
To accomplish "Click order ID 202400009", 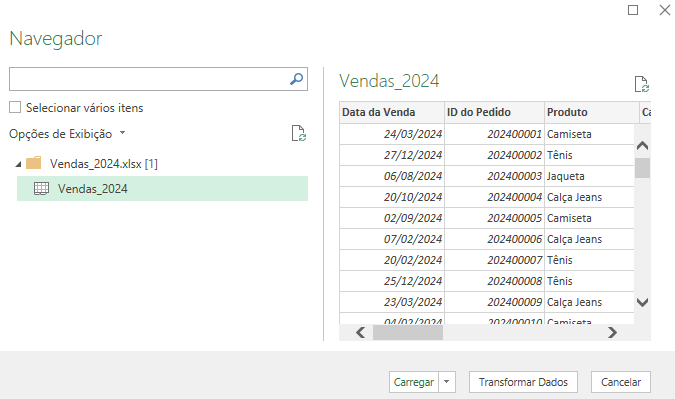I will tap(494, 302).
